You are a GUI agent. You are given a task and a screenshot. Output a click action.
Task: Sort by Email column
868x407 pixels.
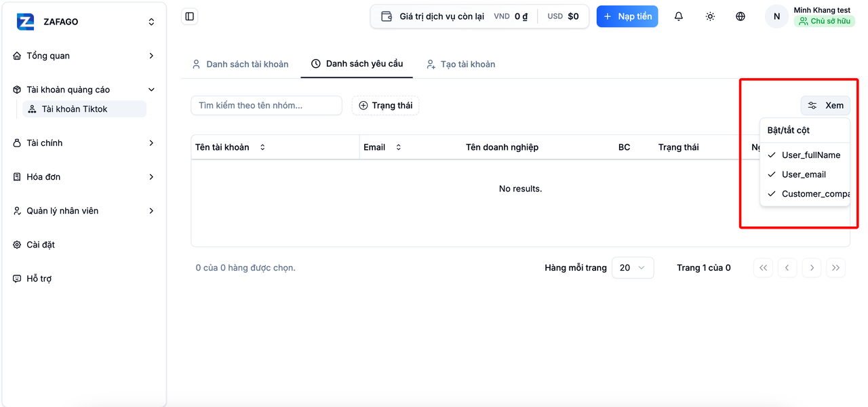pos(382,147)
